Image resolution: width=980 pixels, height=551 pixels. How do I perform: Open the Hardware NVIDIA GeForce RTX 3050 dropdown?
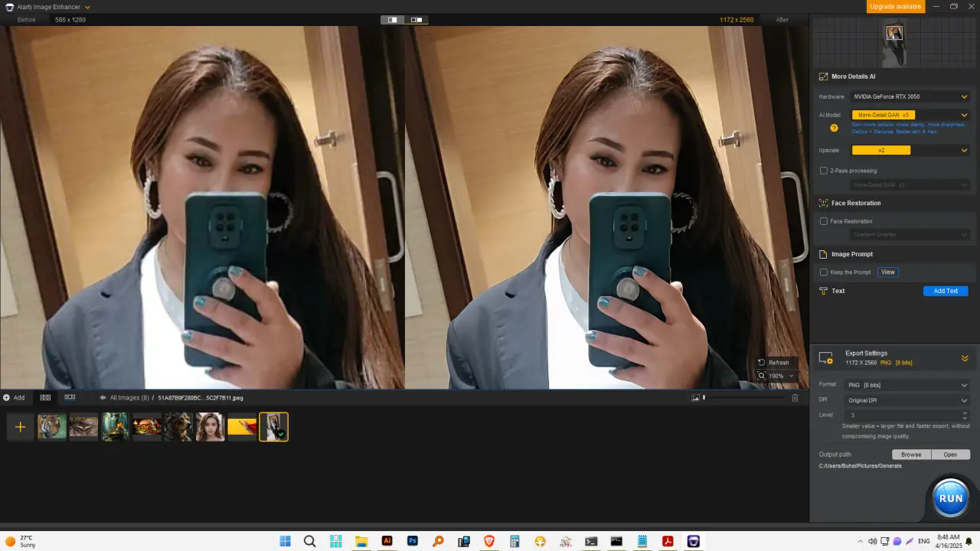click(910, 96)
